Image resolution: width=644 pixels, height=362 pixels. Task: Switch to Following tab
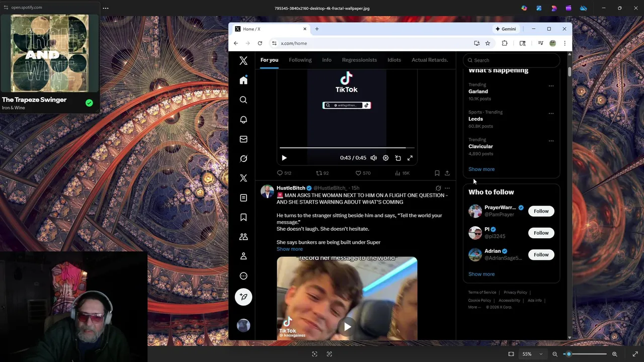(300, 60)
